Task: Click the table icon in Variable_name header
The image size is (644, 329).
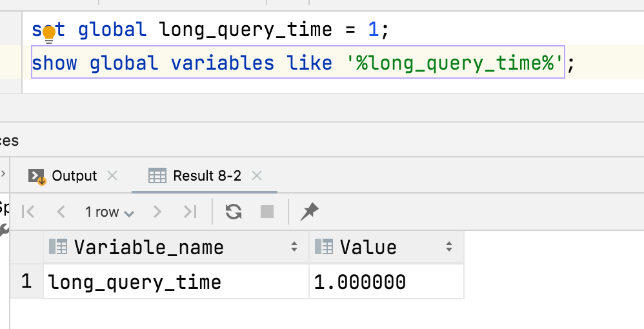Action: coord(58,246)
